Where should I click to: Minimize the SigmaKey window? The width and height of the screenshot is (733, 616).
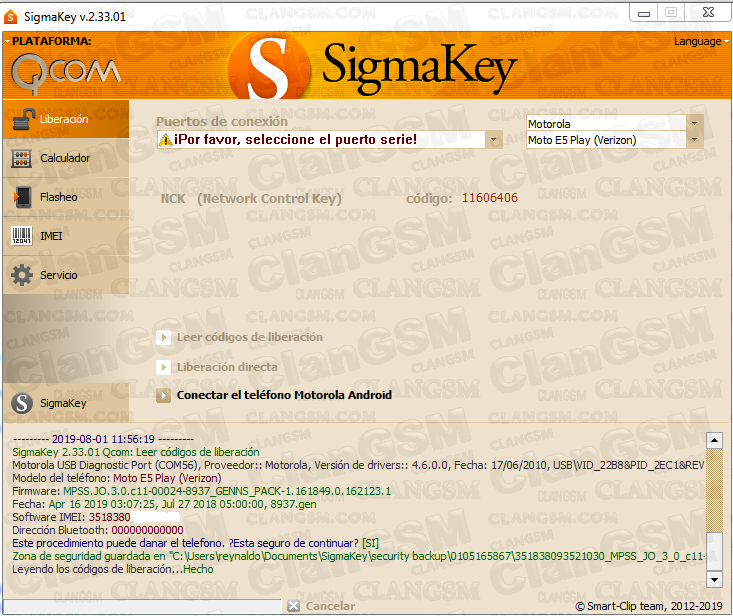[644, 13]
